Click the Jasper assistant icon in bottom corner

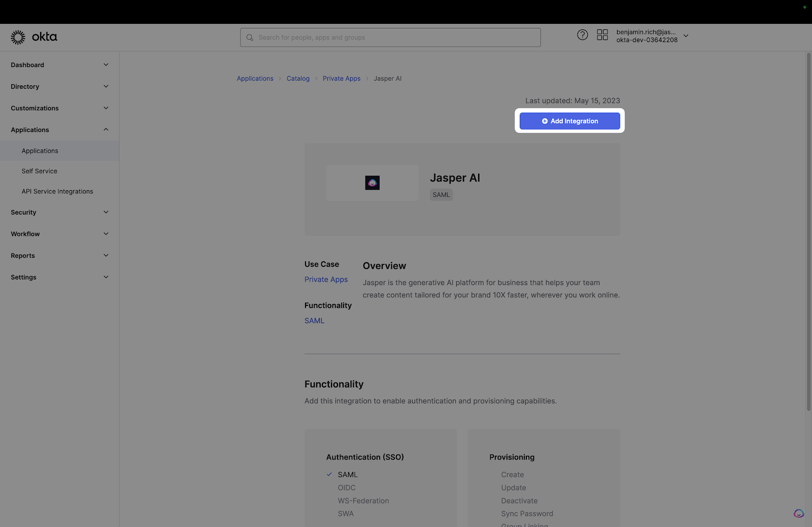[798, 513]
